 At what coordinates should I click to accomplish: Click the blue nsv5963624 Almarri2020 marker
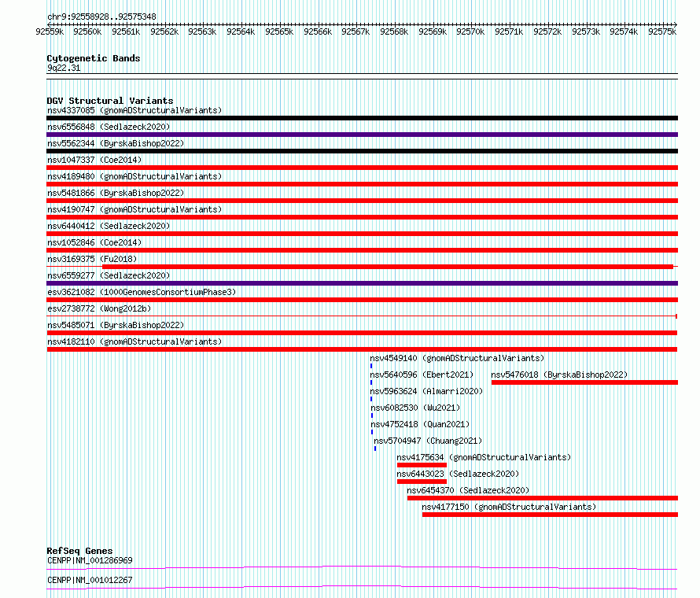coord(371,399)
